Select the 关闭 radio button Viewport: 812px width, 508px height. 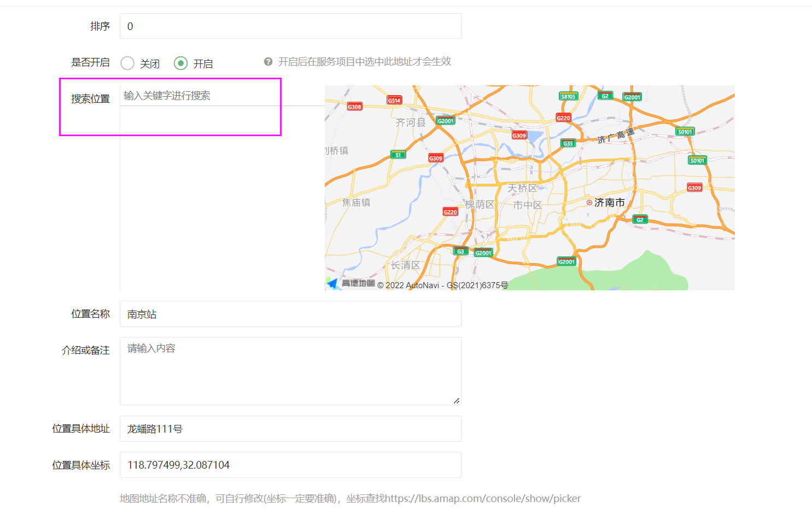127,63
